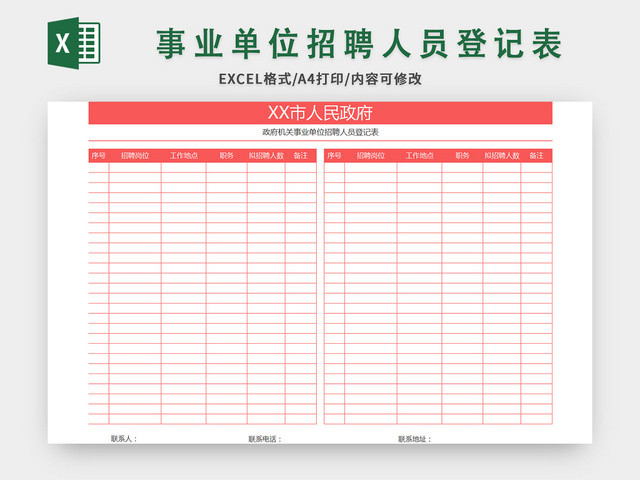Select the 拟招聘人数 header in the left table
The width and height of the screenshot is (640, 480).
(266, 156)
